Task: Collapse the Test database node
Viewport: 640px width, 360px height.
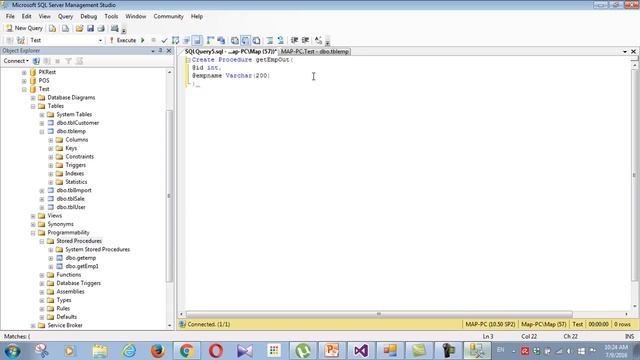Action: tap(24, 89)
